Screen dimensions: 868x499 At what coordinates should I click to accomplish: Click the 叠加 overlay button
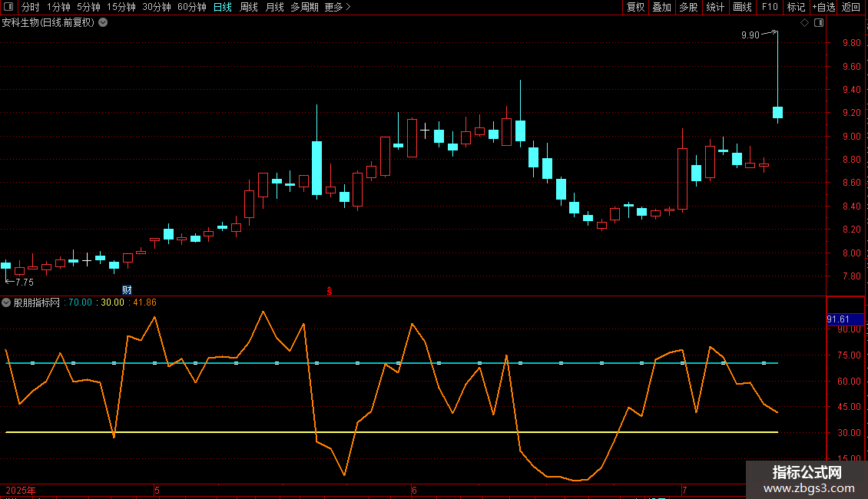click(x=661, y=7)
